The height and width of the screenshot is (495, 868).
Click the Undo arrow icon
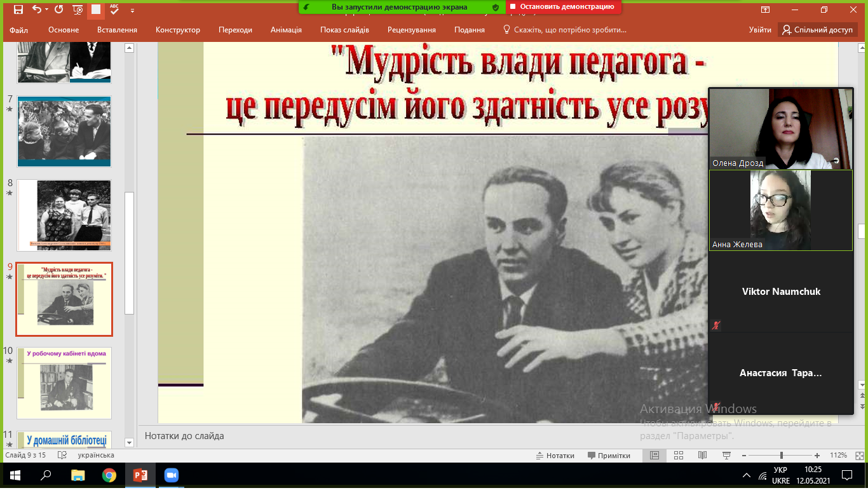tap(36, 10)
